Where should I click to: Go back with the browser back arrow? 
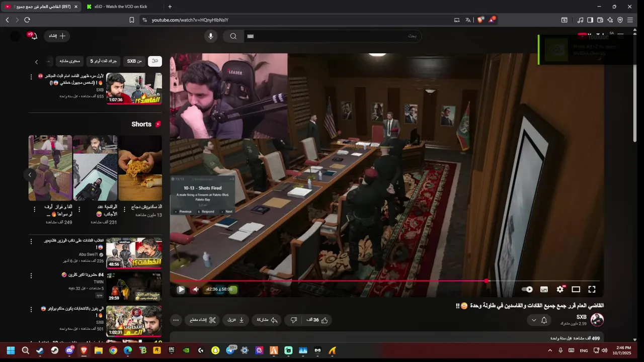(7, 20)
